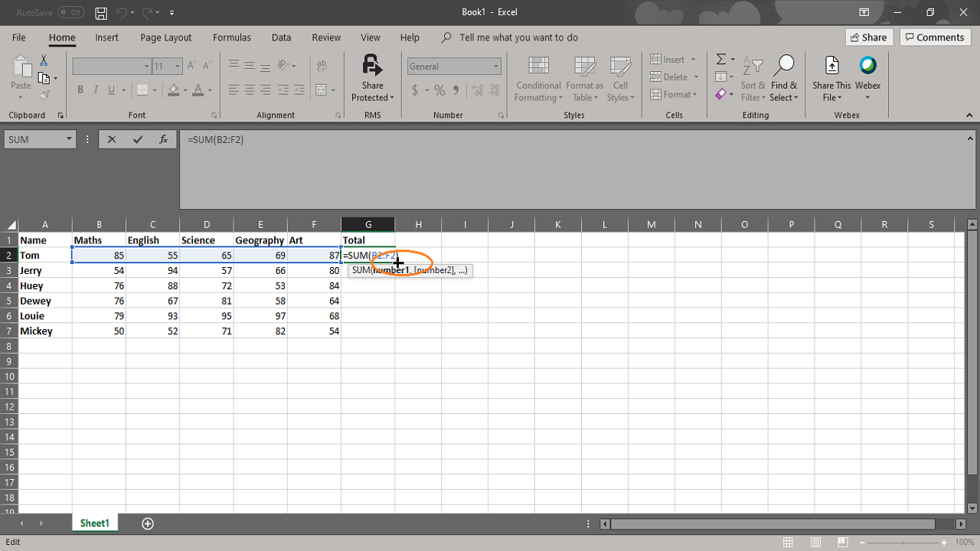This screenshot has height=551, width=980.
Task: Click the AutoSum sigma icon
Action: (720, 59)
